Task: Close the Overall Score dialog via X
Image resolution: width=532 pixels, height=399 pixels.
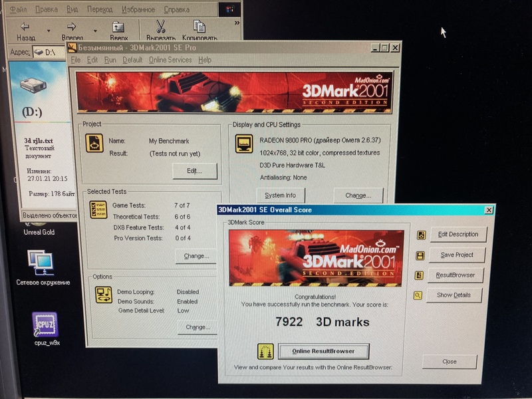Action: (489, 210)
